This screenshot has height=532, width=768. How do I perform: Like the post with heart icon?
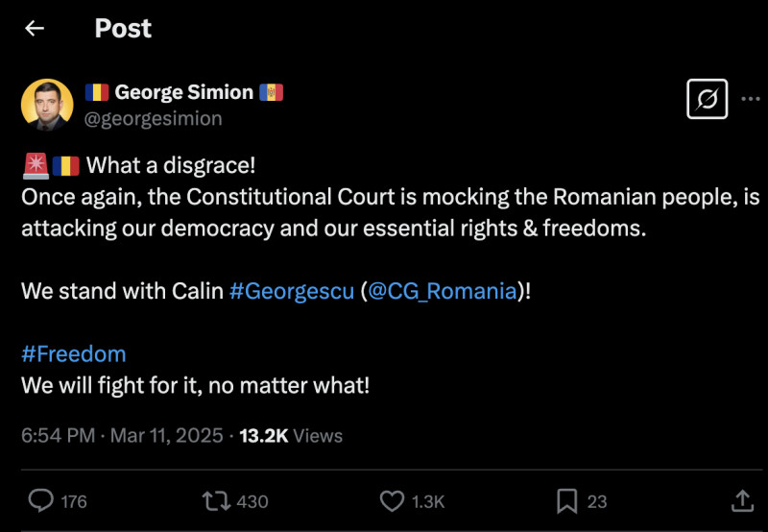pyautogui.click(x=392, y=500)
